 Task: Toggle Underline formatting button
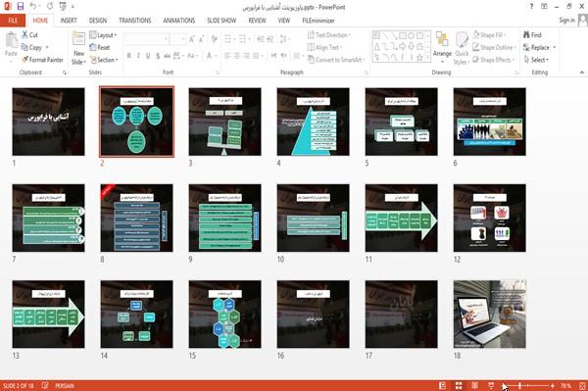click(x=148, y=56)
